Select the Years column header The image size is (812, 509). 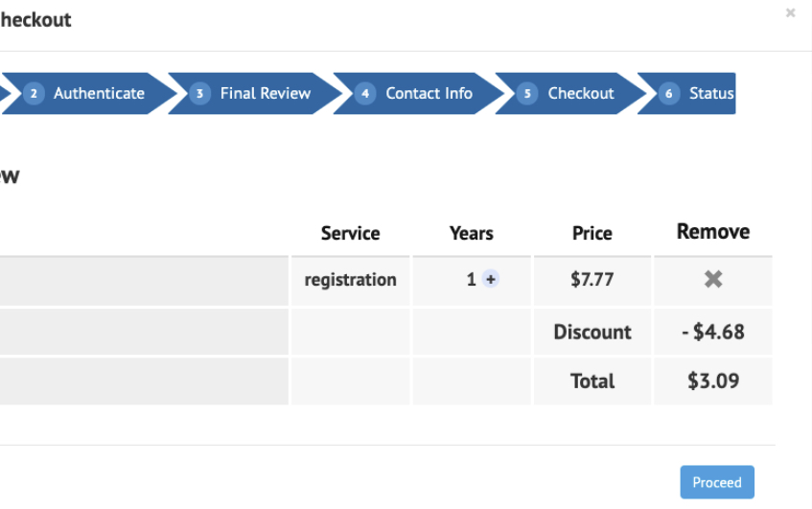[472, 233]
